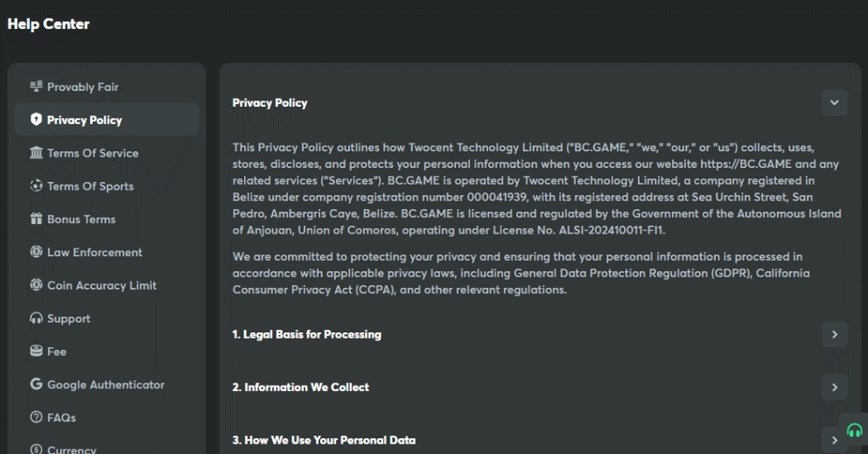
Task: Open the Coin Accuracy Limit menu item
Action: coord(101,285)
